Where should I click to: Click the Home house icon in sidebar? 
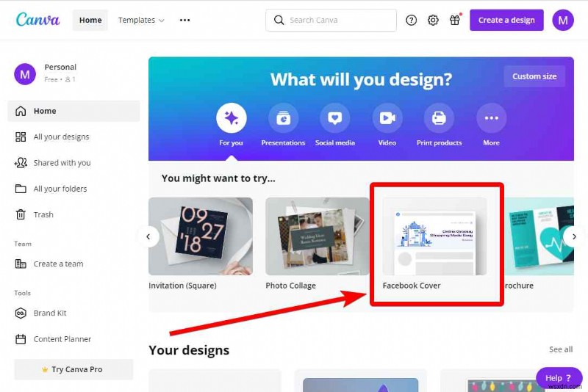pos(21,111)
